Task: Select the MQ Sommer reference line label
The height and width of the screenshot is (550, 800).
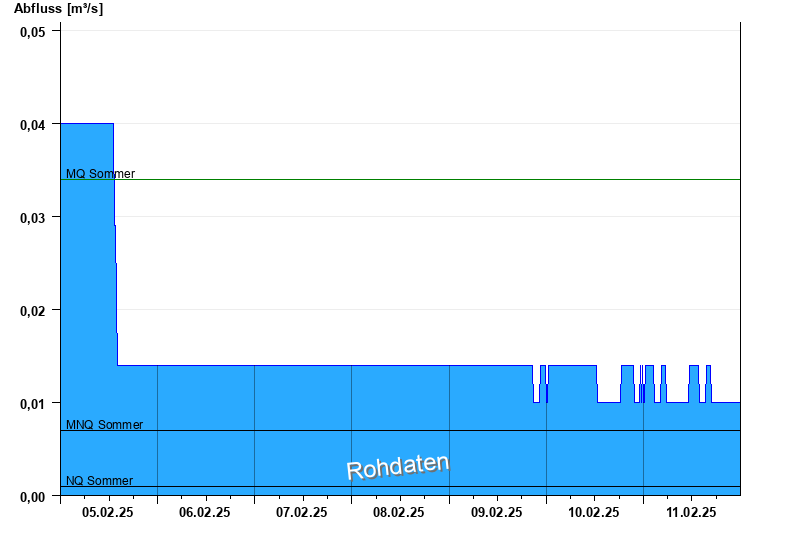Action: click(100, 174)
